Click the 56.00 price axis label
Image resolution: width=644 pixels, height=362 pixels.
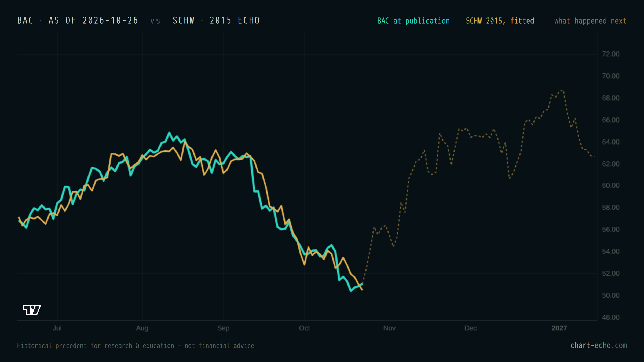611,230
